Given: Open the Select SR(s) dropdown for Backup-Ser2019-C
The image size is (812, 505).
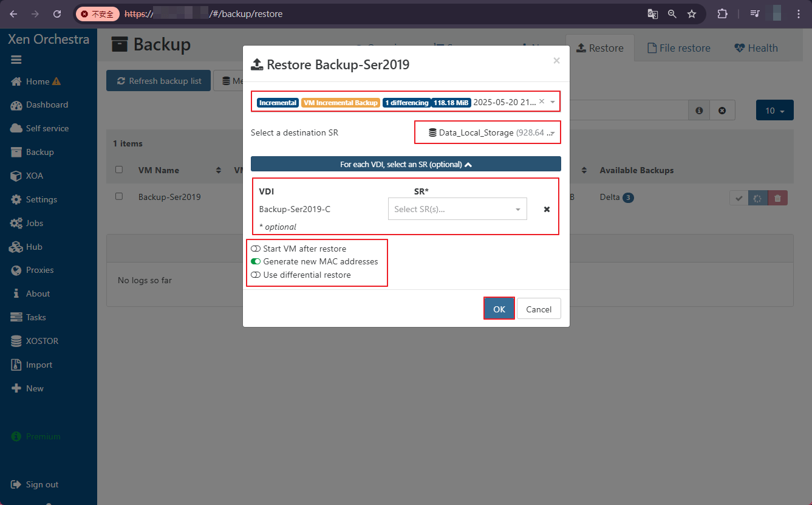Looking at the screenshot, I should [457, 209].
